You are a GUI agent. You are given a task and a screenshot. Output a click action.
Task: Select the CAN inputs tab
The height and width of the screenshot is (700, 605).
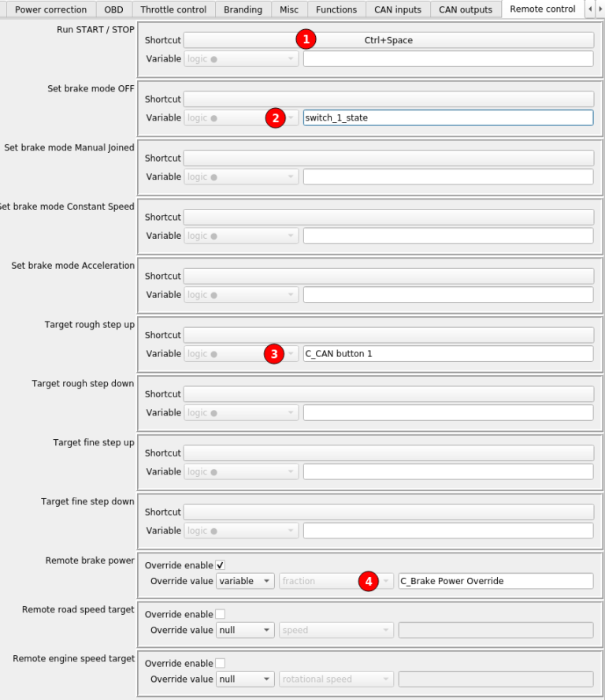398,9
